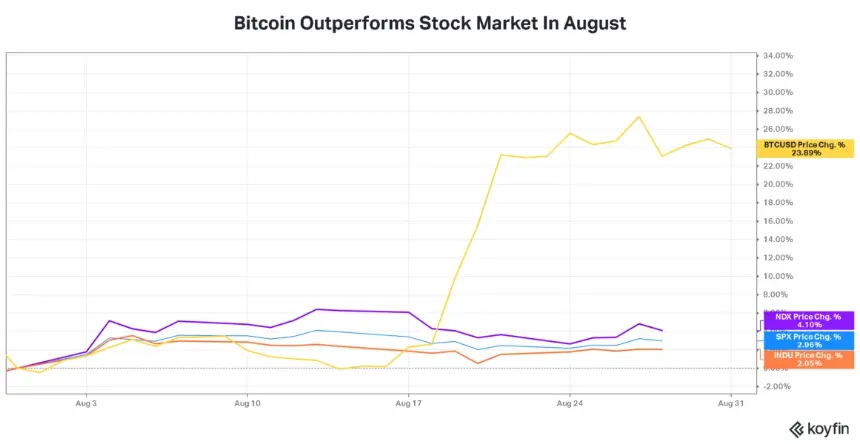This screenshot has width=860, height=444.
Task: Select the INDU Price Chg. % label
Action: pyautogui.click(x=808, y=359)
